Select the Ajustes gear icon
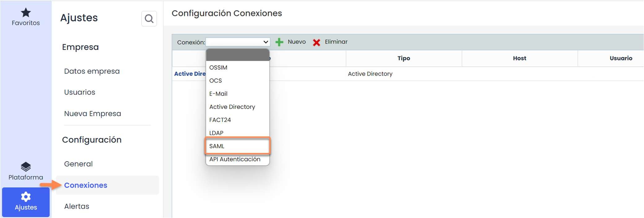 pos(26,197)
